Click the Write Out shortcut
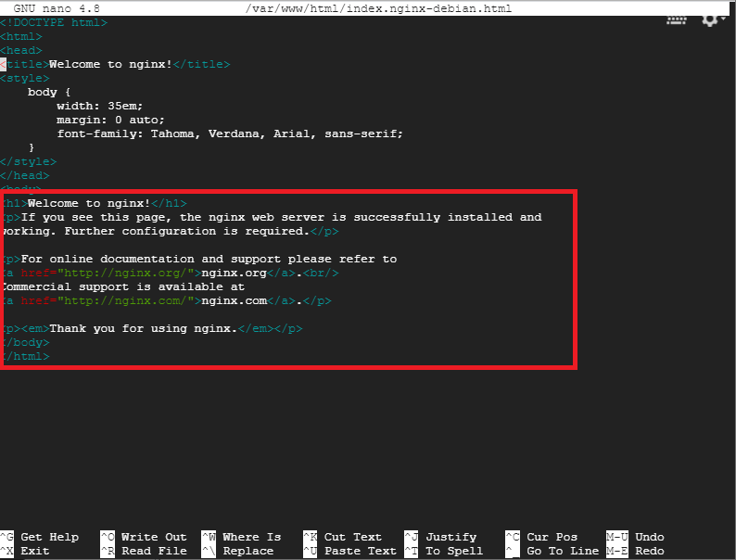Image resolution: width=736 pixels, height=560 pixels. click(154, 537)
